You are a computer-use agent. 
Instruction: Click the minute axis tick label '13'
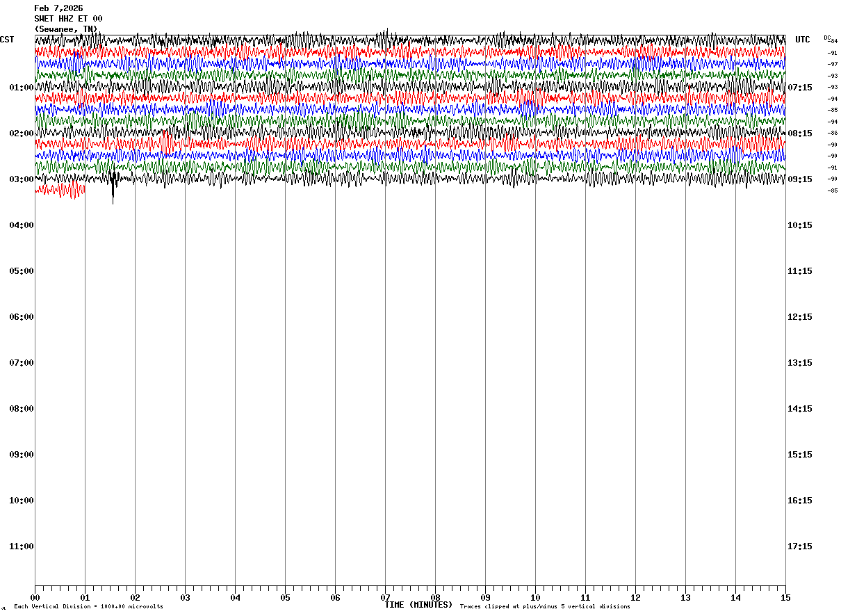point(685,597)
